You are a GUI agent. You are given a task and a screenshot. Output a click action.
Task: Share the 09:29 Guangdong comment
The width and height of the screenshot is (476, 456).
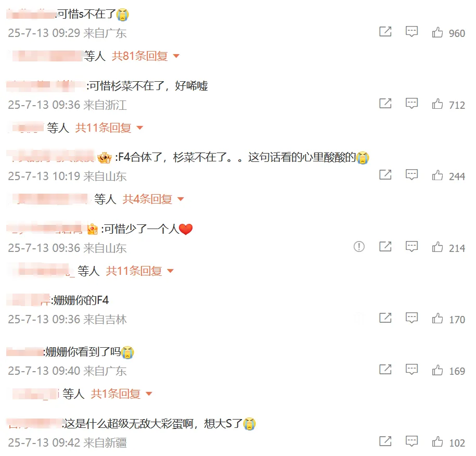point(385,32)
